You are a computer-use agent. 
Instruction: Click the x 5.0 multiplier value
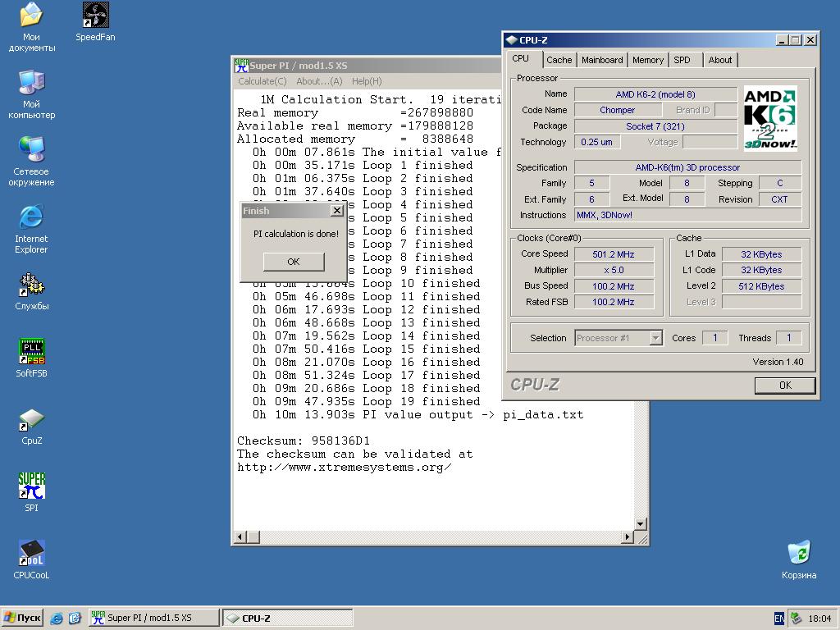tap(614, 270)
